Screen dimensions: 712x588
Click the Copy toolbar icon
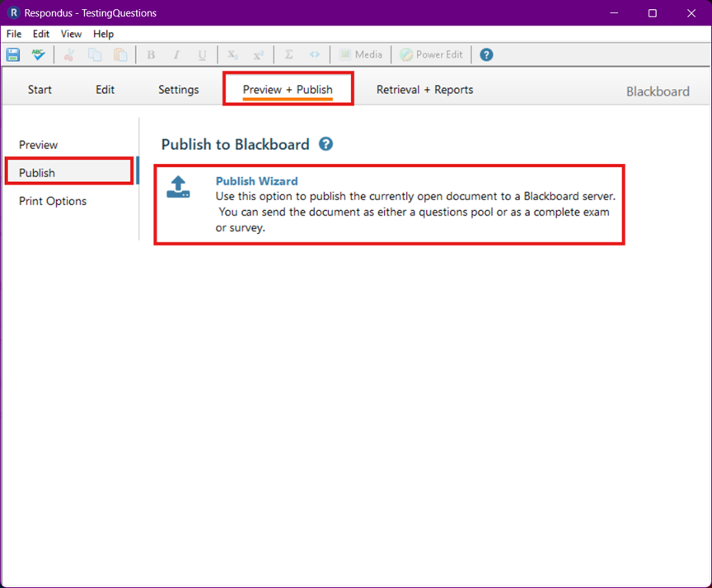pos(95,55)
